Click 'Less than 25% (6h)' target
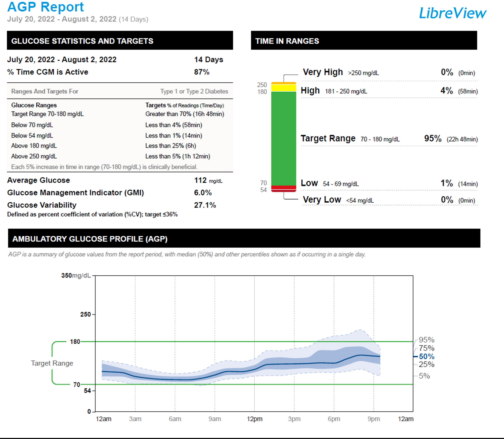The height and width of the screenshot is (439, 504). pos(170,146)
